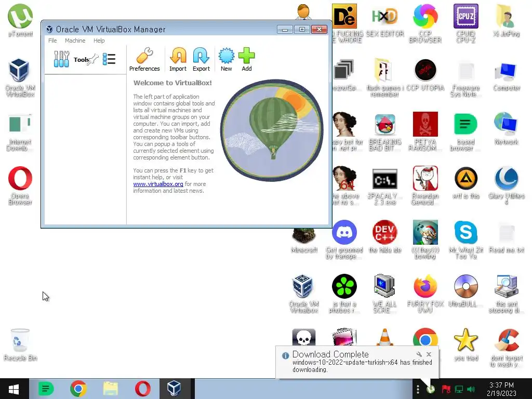The width and height of the screenshot is (532, 399).
Task: Open File Explorer from the taskbar
Action: coord(111,389)
